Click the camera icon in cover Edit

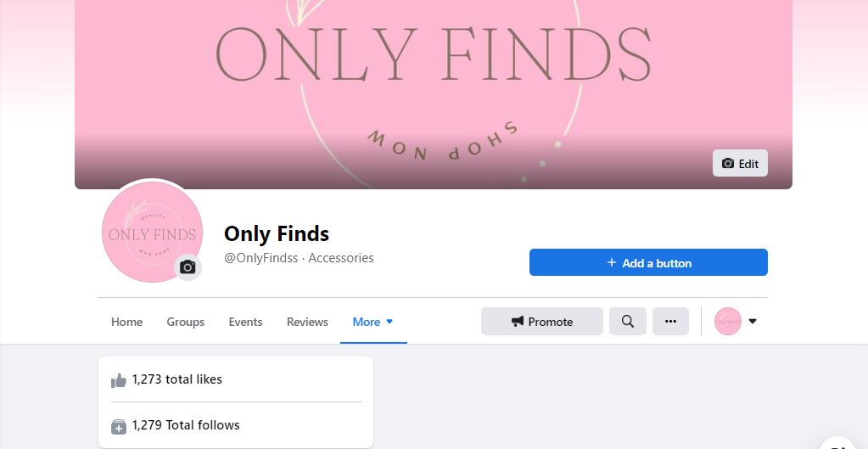728,163
